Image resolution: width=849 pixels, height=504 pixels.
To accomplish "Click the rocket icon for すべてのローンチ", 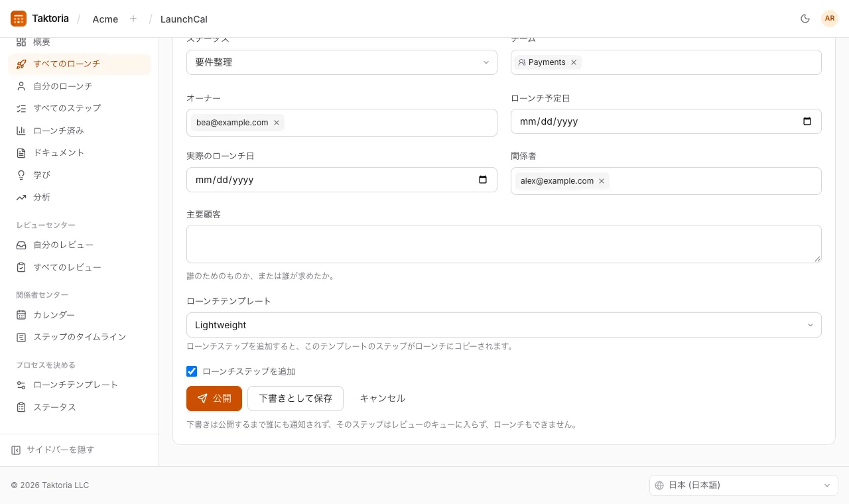I will (x=21, y=64).
